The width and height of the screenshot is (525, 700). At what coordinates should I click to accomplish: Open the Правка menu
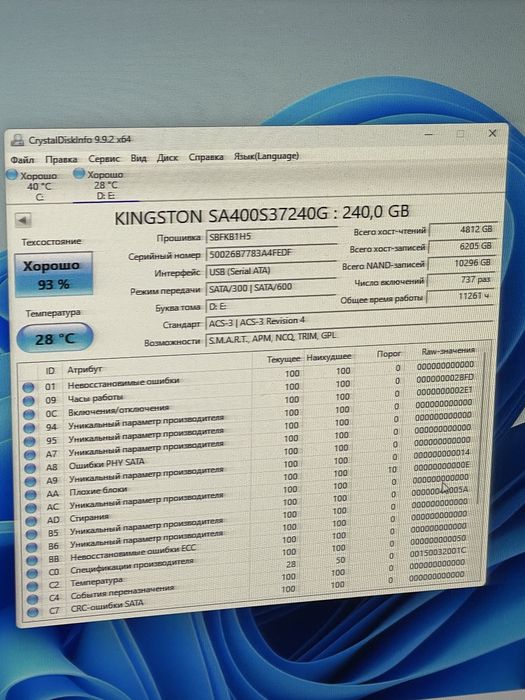(61, 159)
